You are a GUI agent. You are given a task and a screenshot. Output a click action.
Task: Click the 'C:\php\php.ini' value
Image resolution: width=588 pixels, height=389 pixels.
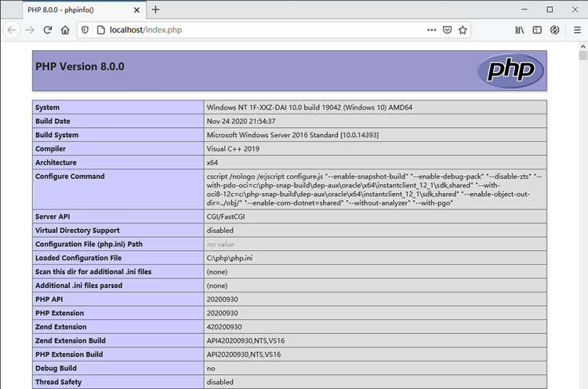(230, 258)
